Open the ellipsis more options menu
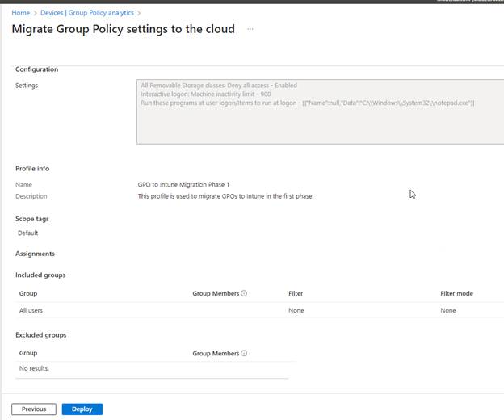504x420 pixels. point(250,29)
